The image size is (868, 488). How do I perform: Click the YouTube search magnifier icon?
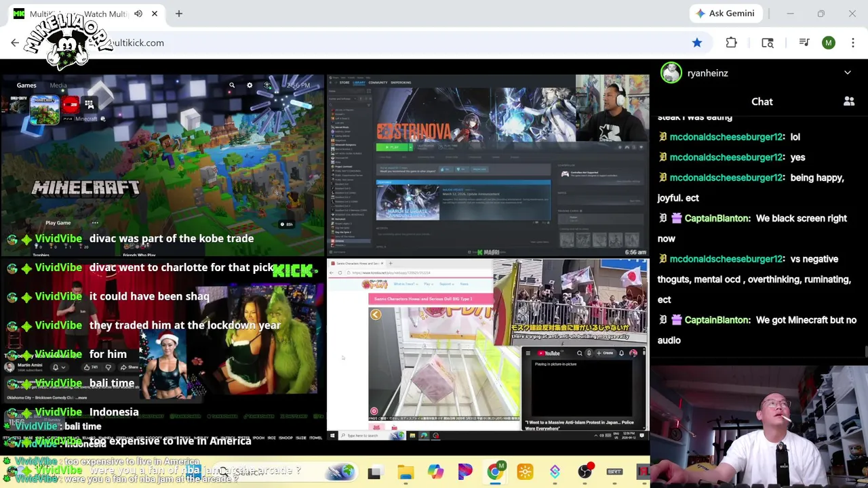579,353
